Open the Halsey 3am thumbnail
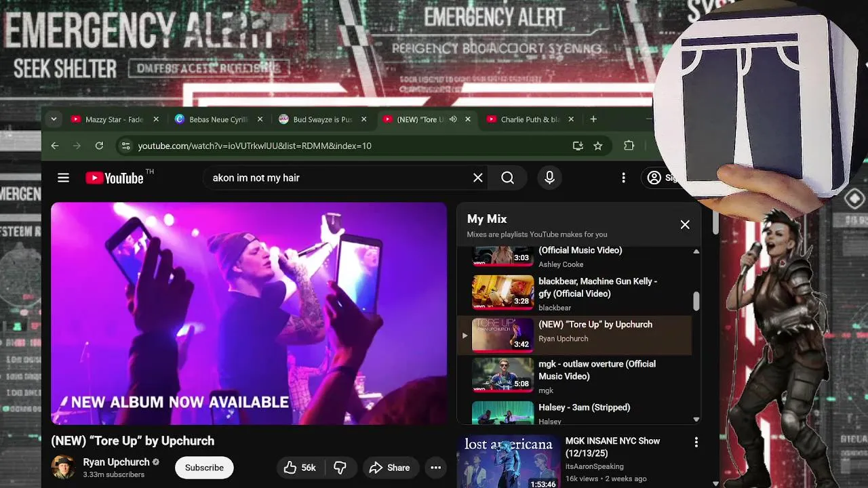 click(502, 413)
